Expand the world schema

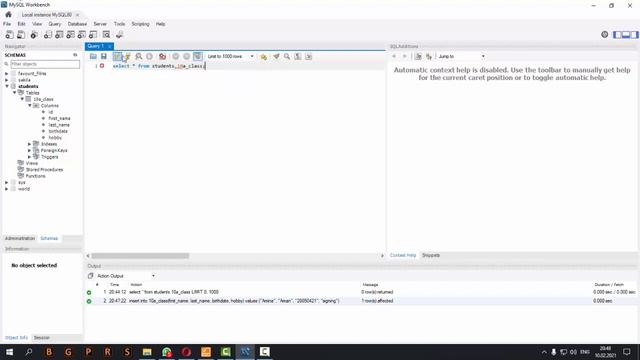click(x=7, y=189)
